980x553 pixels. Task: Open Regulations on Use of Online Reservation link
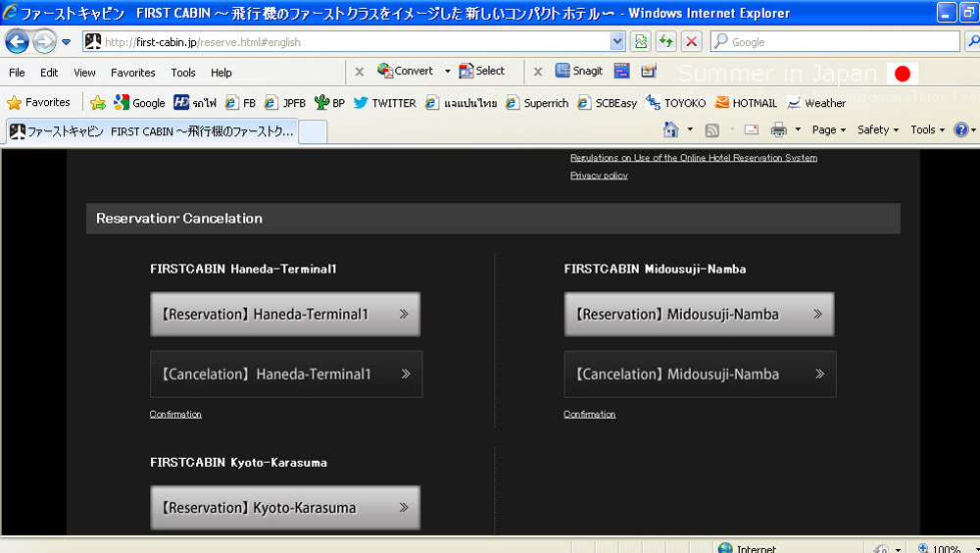click(694, 158)
